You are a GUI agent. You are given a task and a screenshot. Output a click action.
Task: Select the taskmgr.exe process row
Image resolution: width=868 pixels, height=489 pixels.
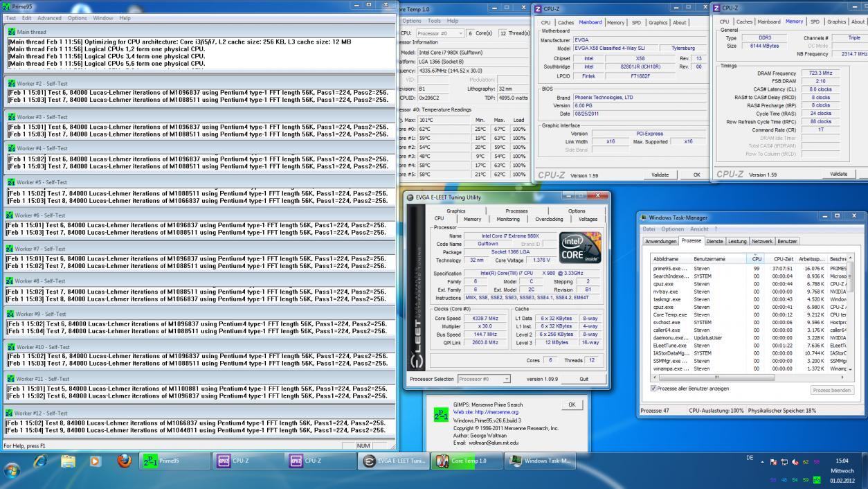[x=749, y=299]
